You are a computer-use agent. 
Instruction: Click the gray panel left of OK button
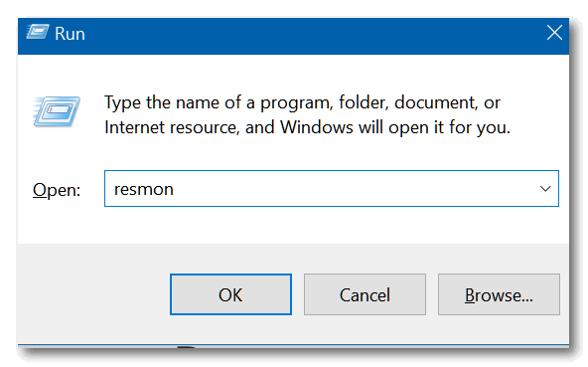point(93,294)
